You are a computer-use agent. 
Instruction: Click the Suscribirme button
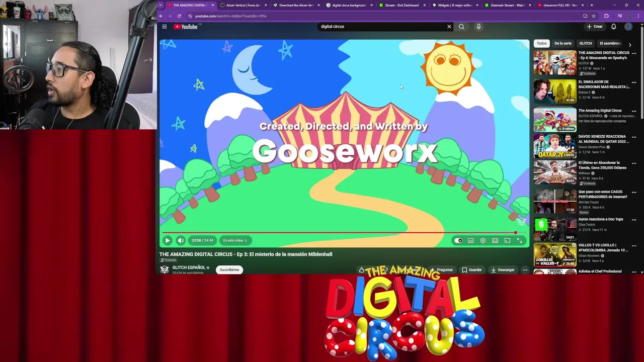229,270
